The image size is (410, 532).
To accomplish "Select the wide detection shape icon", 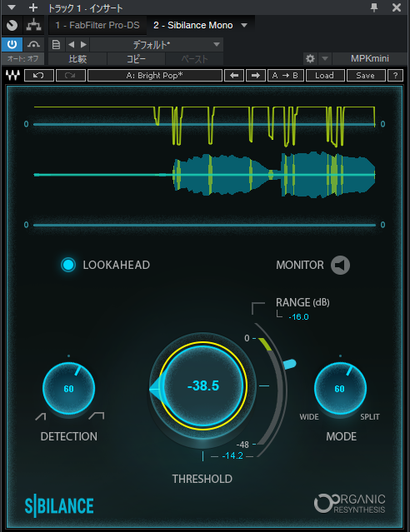I will point(97,415).
